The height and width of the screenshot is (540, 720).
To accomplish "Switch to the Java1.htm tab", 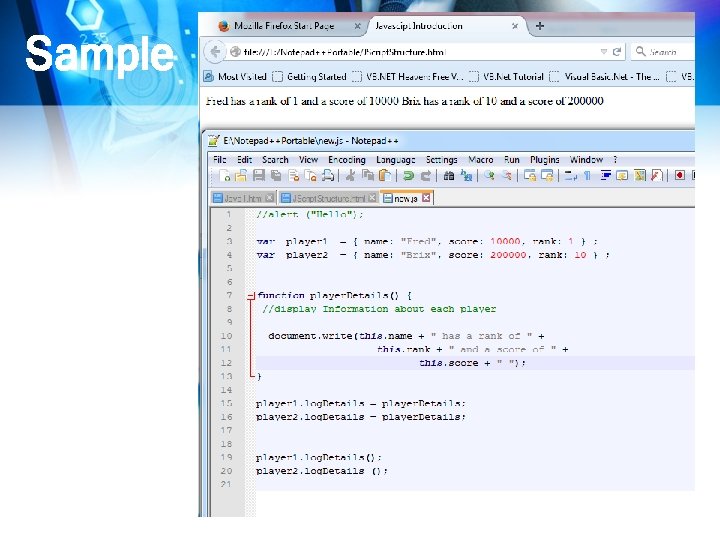I will click(x=243, y=198).
